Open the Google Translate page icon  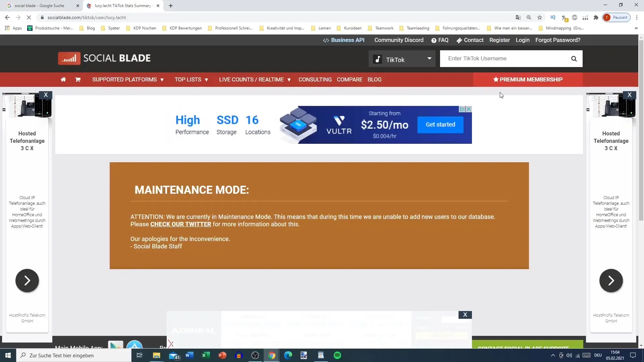[518, 17]
